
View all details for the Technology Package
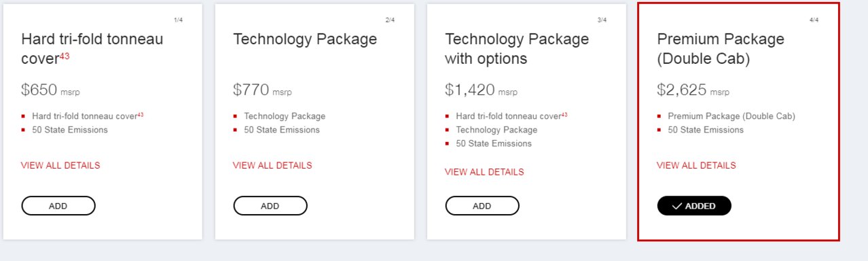pos(272,165)
